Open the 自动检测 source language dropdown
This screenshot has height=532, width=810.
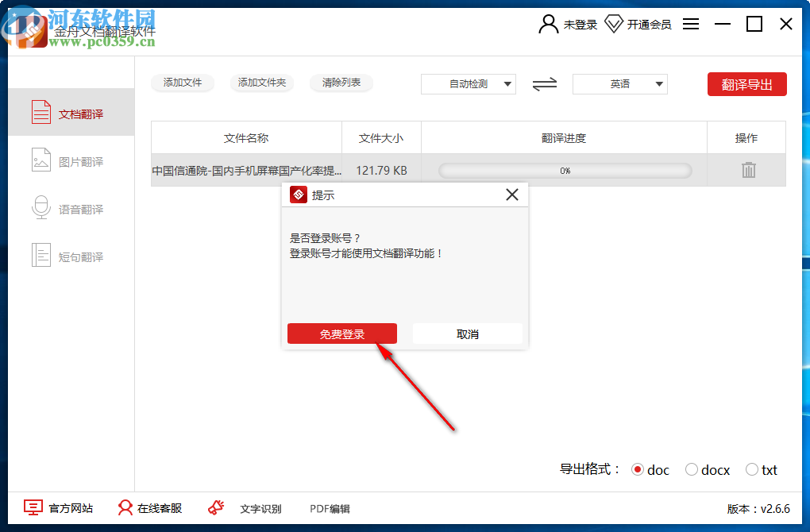tap(468, 84)
